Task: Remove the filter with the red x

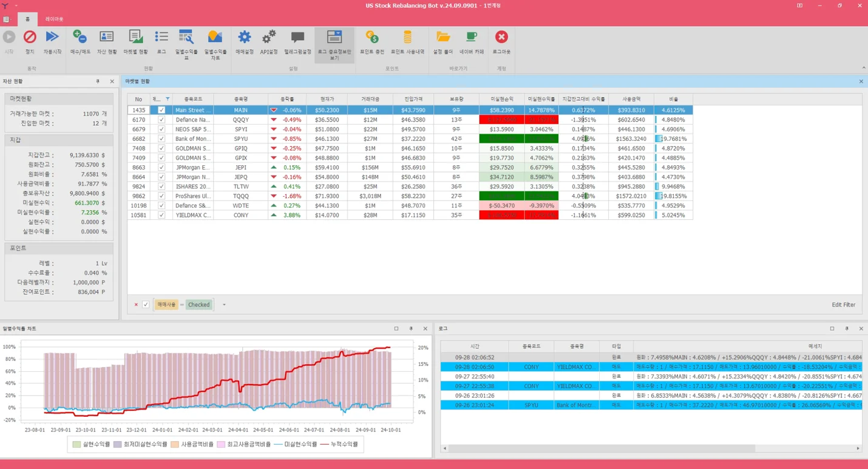Action: [x=136, y=304]
